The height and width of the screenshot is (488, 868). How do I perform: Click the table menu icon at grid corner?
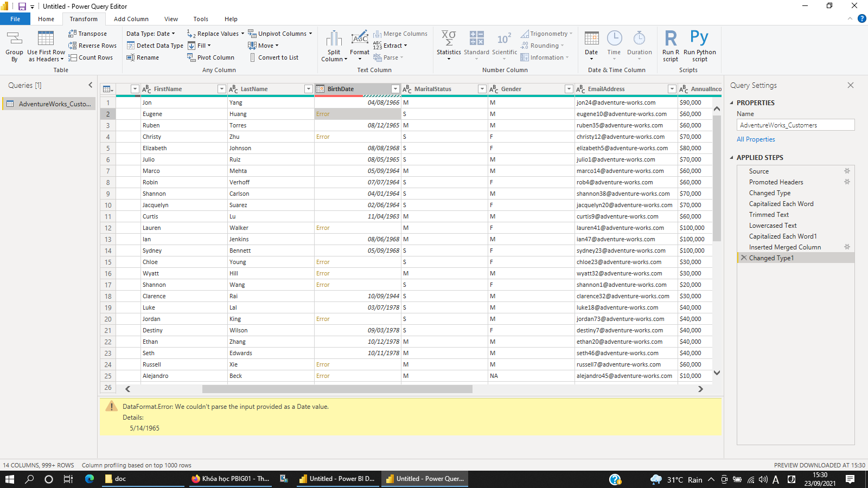click(107, 89)
